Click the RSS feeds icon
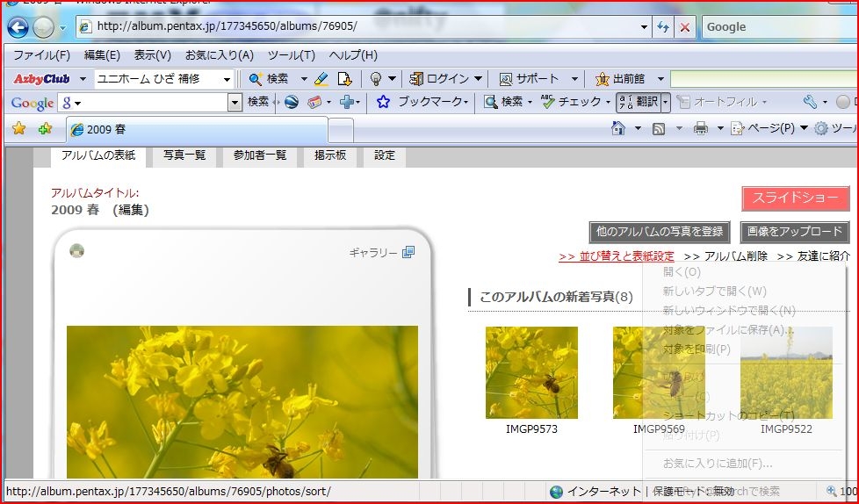The width and height of the screenshot is (859, 504). (659, 129)
